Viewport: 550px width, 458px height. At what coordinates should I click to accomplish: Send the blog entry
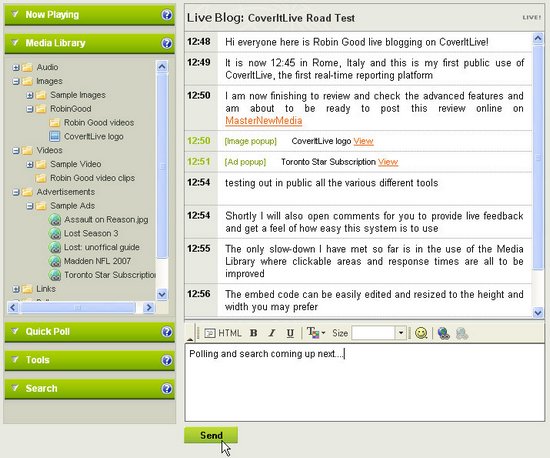[211, 435]
